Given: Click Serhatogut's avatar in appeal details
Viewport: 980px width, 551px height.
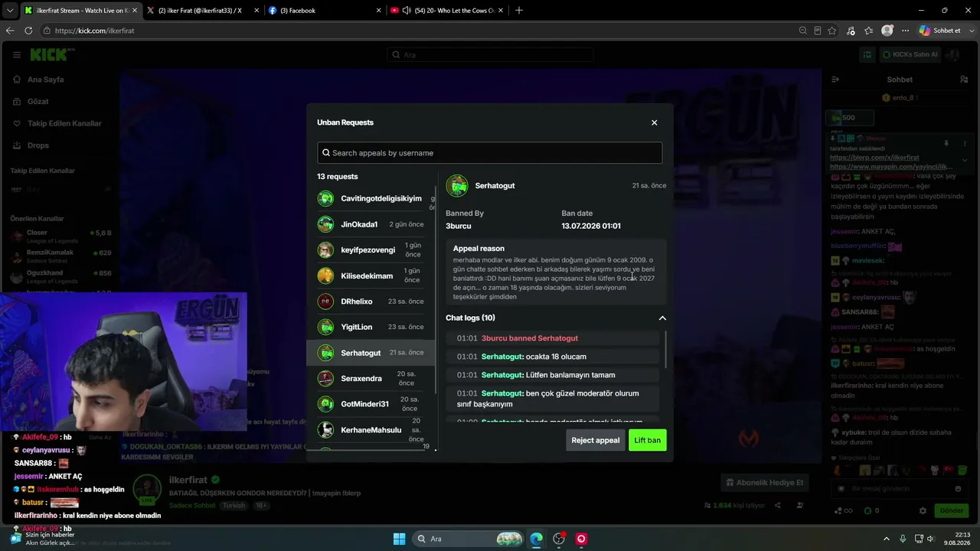Looking at the screenshot, I should 457,186.
